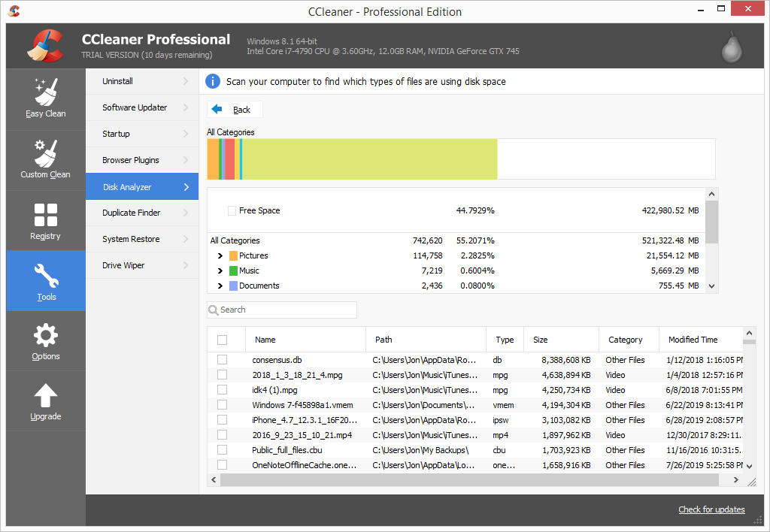770x532 pixels.
Task: Expand the Documents category
Action: click(219, 285)
